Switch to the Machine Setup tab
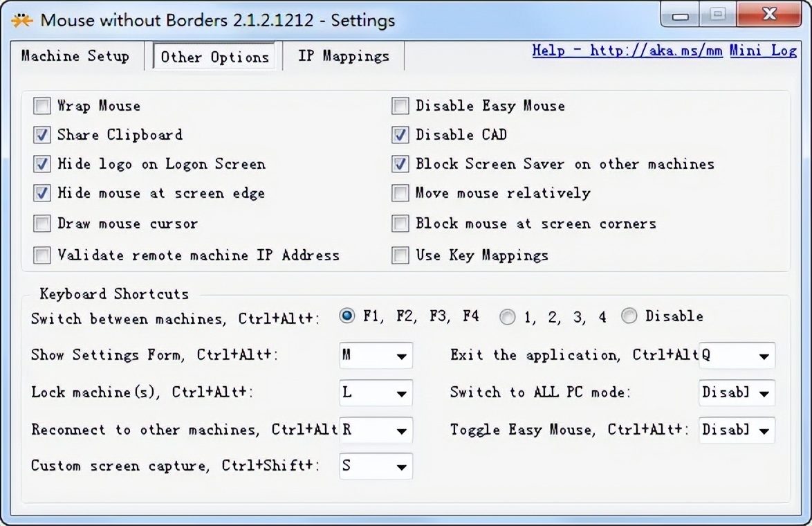812x526 pixels. [x=75, y=56]
